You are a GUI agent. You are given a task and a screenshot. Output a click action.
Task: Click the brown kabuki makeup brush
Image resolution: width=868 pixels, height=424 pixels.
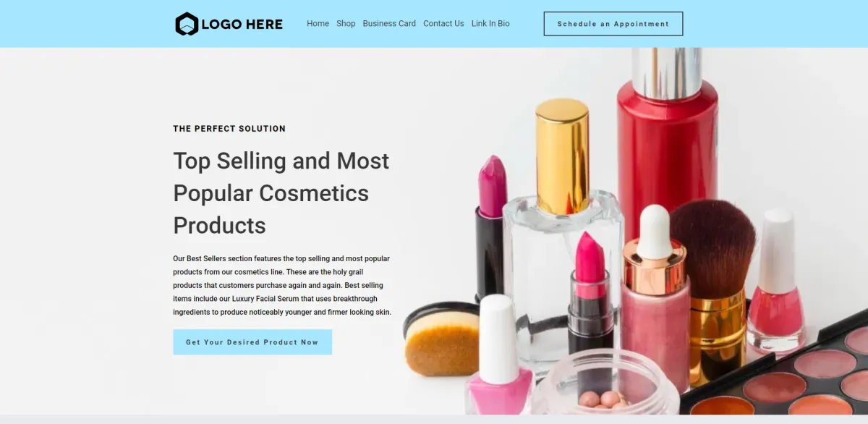712,289
